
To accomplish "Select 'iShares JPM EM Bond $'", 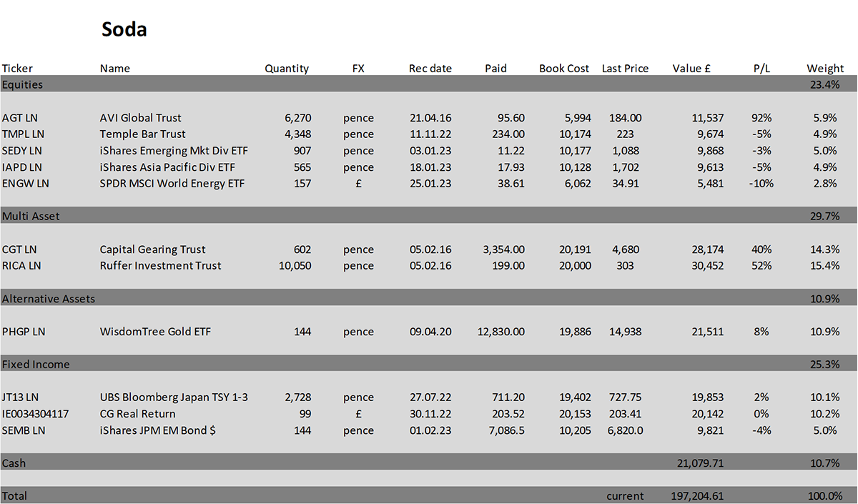I will [x=159, y=430].
